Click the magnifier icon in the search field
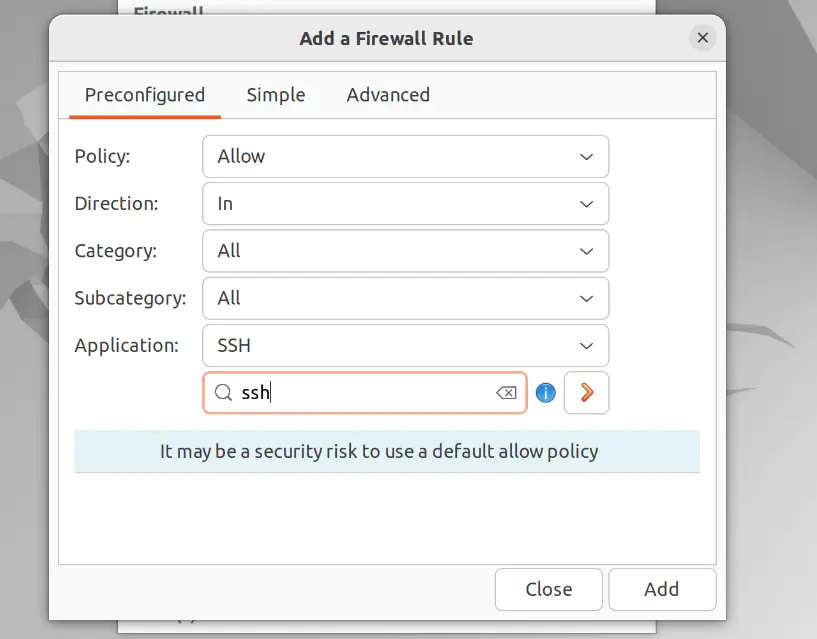This screenshot has width=817, height=639. pos(224,393)
